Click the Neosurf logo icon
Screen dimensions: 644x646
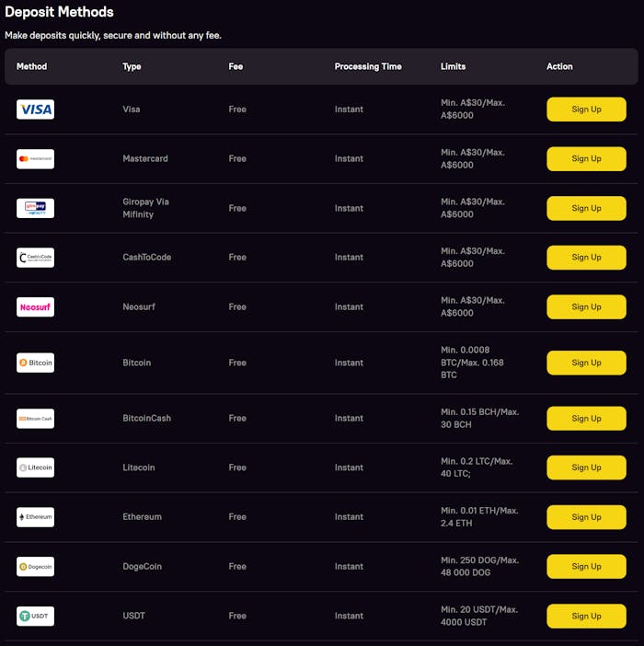35,307
